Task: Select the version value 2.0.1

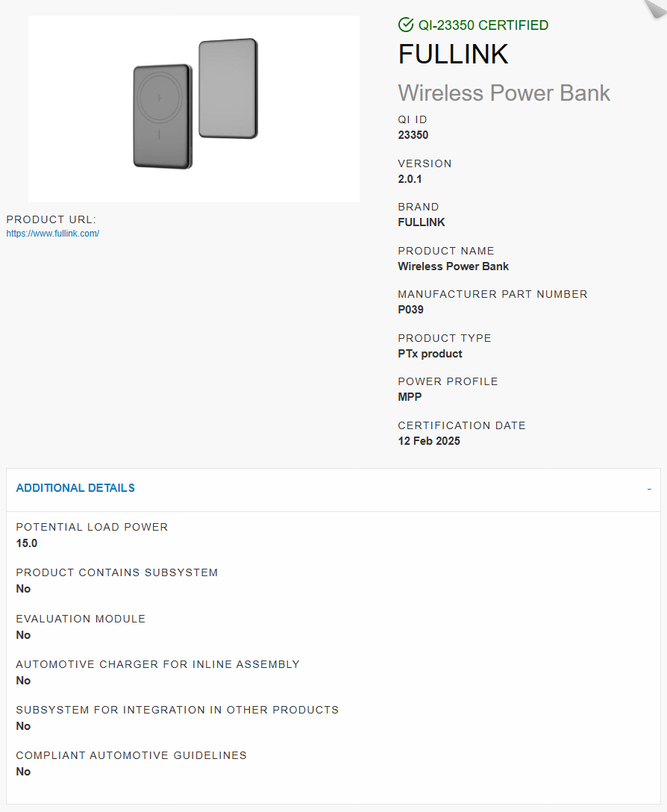Action: coord(410,179)
